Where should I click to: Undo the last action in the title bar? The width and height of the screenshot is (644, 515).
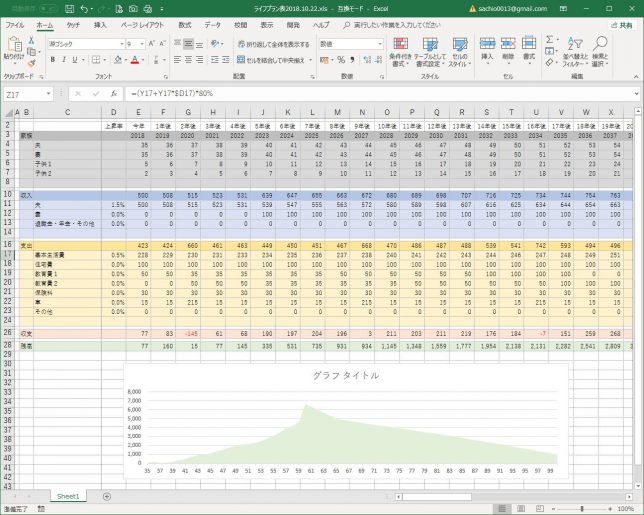[84, 9]
